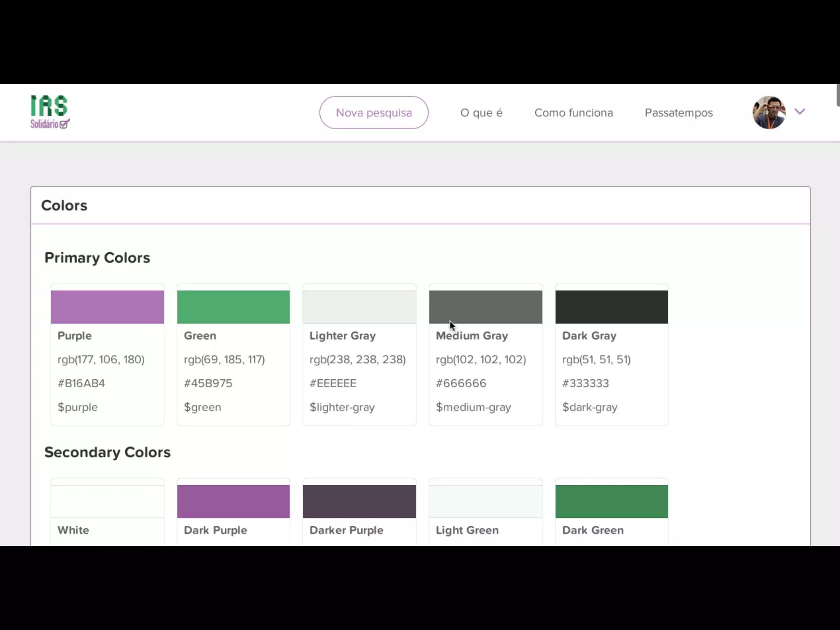Screen dimensions: 840x630
Task: Select the Dark Purple swatch
Action: pyautogui.click(x=233, y=501)
